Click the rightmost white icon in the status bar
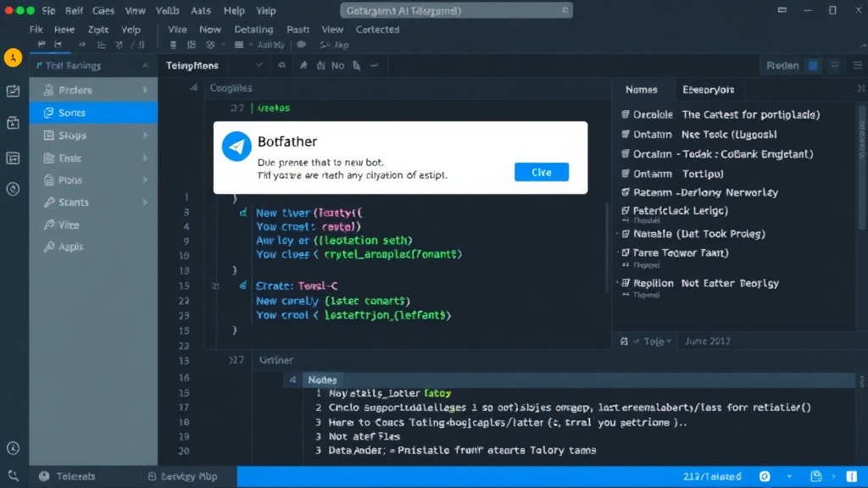Screen dimensions: 868x488 (x=852, y=476)
